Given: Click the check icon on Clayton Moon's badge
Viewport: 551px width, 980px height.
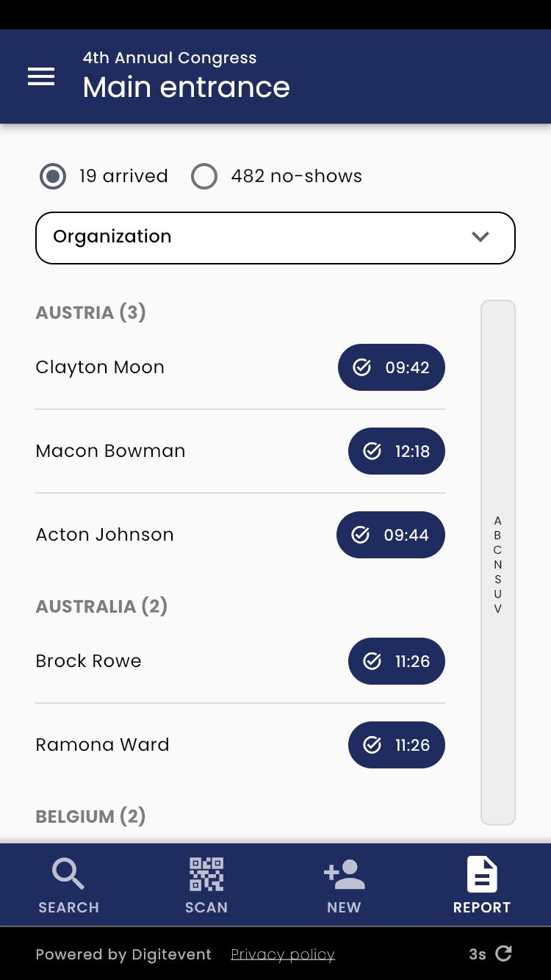Looking at the screenshot, I should (362, 367).
